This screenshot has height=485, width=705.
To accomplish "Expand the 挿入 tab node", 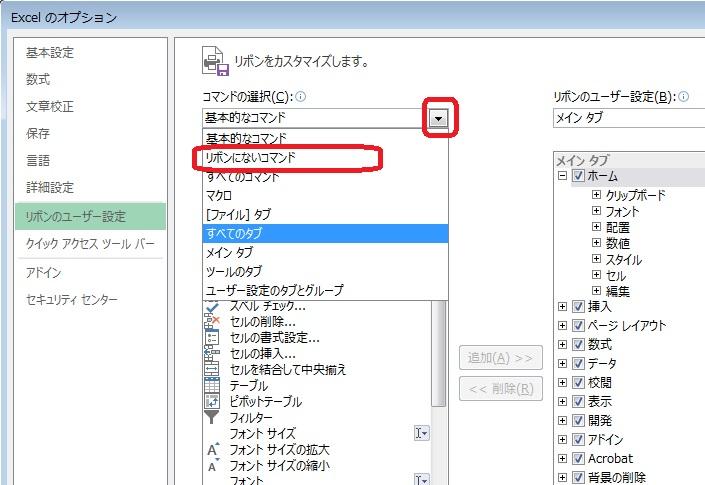I will click(x=562, y=307).
